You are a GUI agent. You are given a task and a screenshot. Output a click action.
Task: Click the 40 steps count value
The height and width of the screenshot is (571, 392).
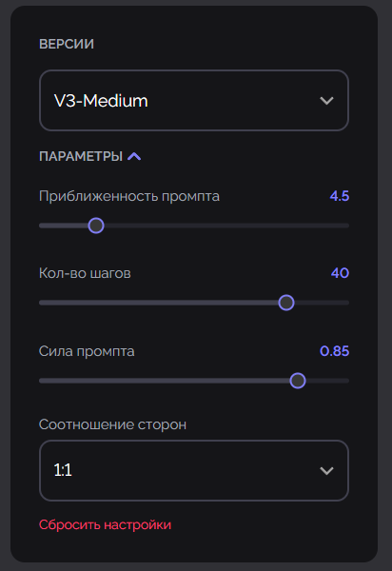pyautogui.click(x=340, y=273)
